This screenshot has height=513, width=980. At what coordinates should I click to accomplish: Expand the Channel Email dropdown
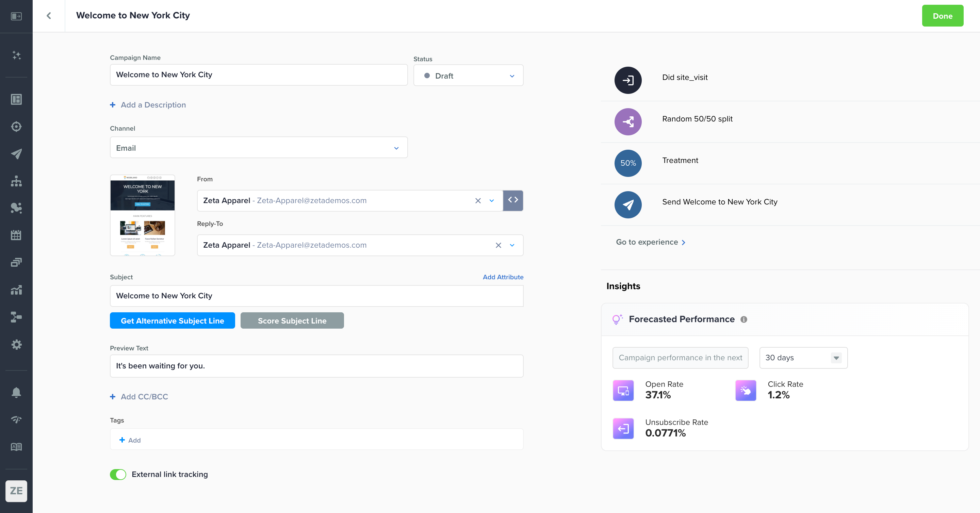(259, 148)
